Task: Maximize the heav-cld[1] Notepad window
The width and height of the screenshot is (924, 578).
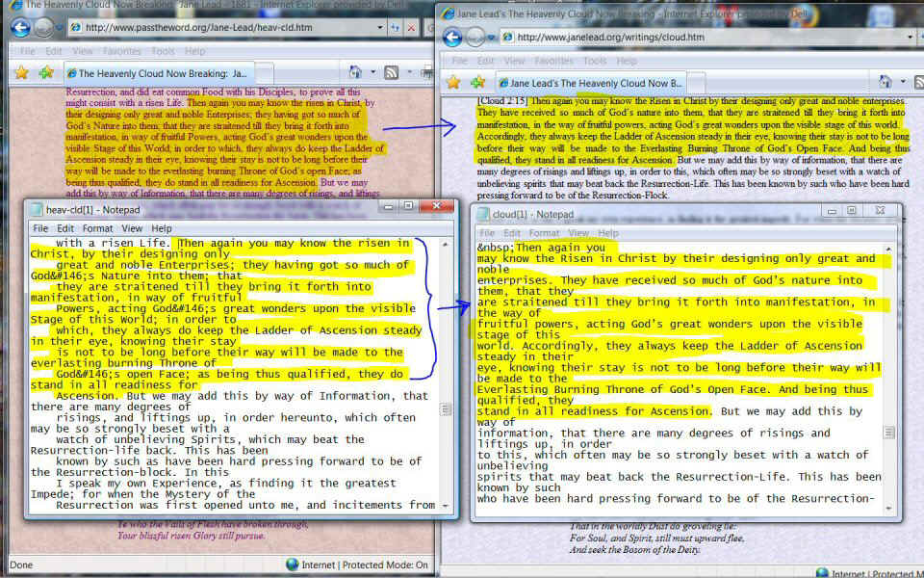Action: pyautogui.click(x=408, y=206)
